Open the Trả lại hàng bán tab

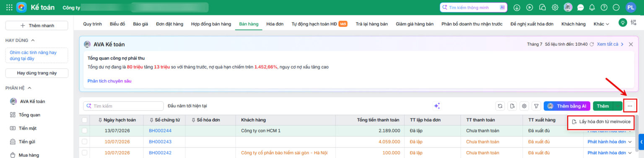[x=371, y=24]
